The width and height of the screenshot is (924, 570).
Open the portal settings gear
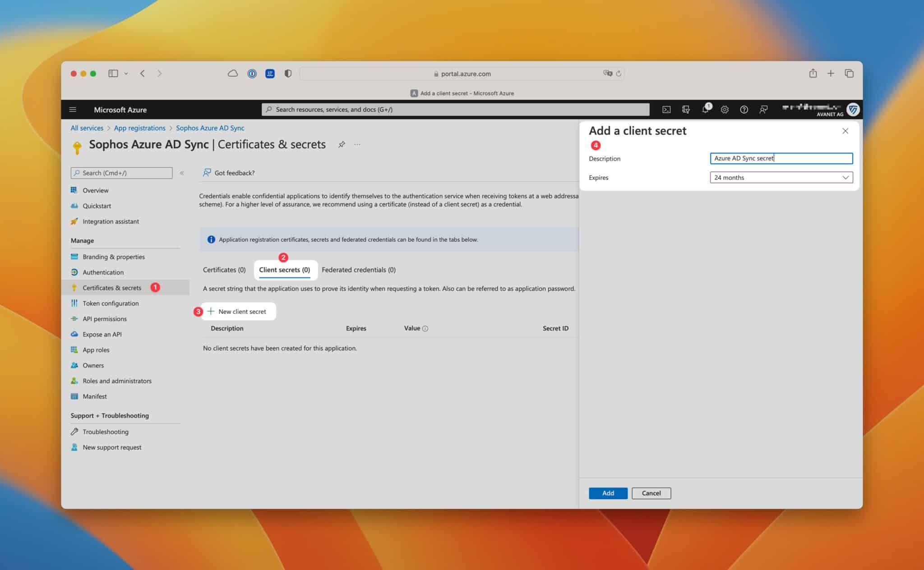coord(725,109)
